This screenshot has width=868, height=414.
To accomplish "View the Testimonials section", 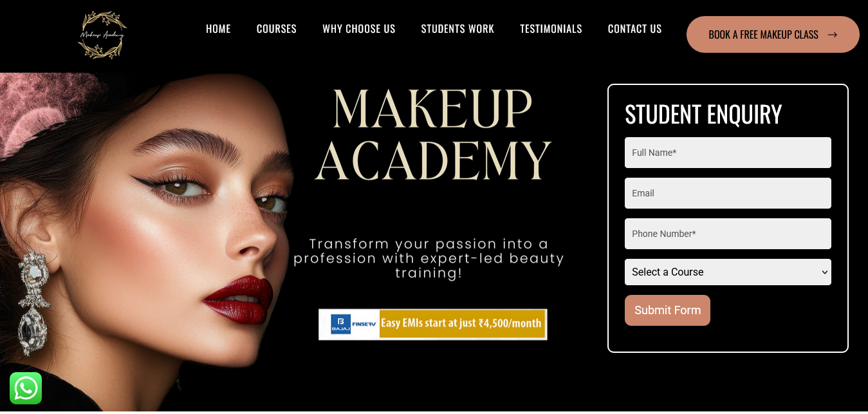I will [551, 29].
